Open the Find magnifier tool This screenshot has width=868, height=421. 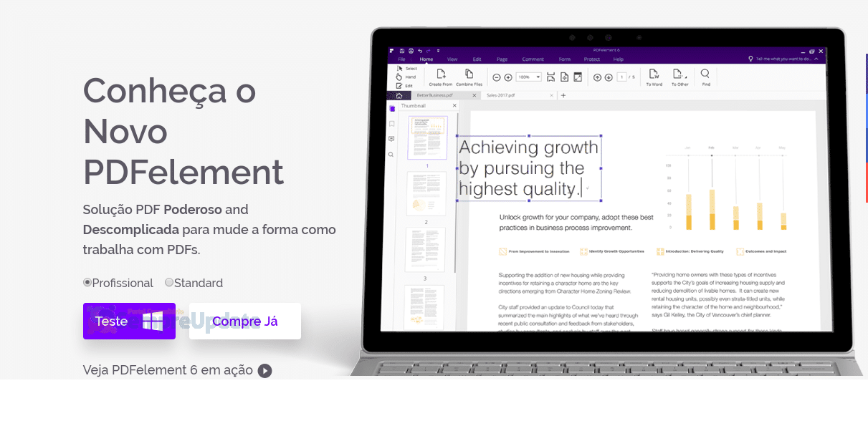click(x=705, y=74)
